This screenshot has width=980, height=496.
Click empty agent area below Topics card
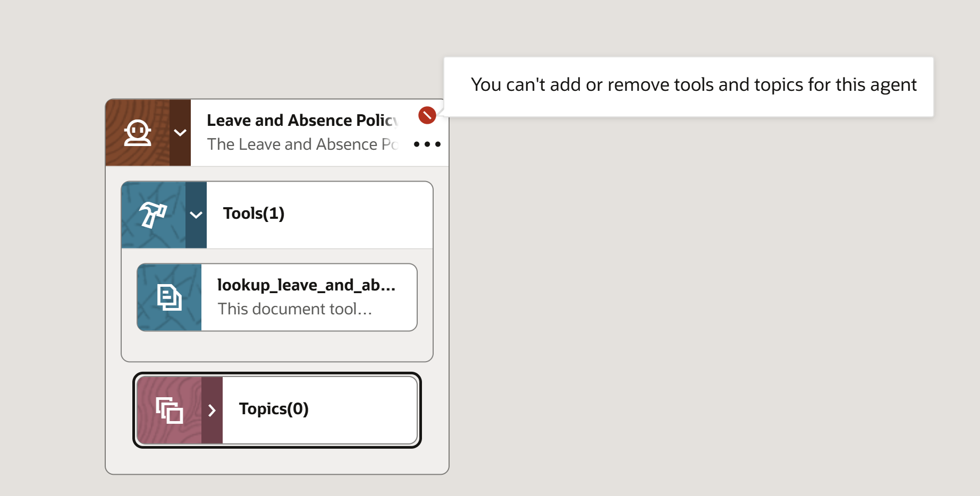point(277,461)
